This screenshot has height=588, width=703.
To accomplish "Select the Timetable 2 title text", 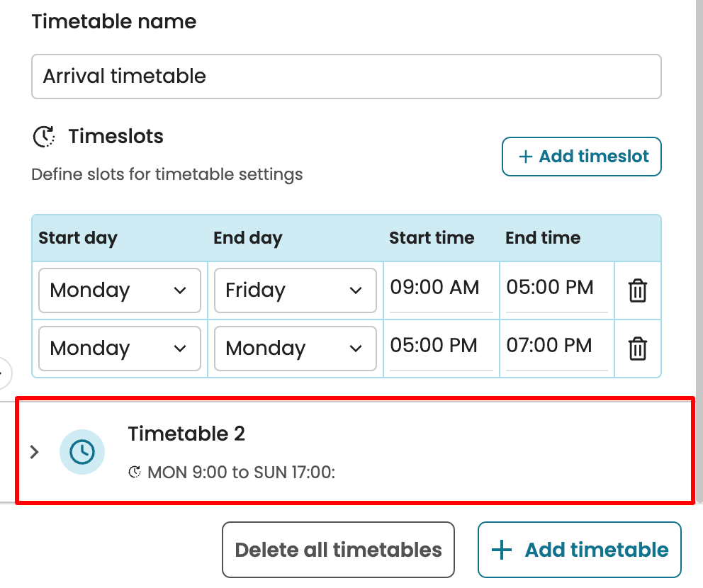I will [186, 434].
